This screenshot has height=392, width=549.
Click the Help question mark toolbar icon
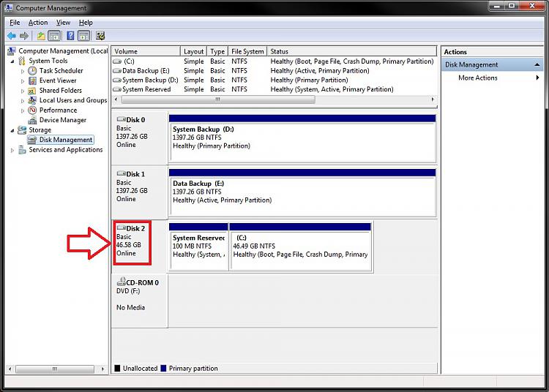coord(70,36)
